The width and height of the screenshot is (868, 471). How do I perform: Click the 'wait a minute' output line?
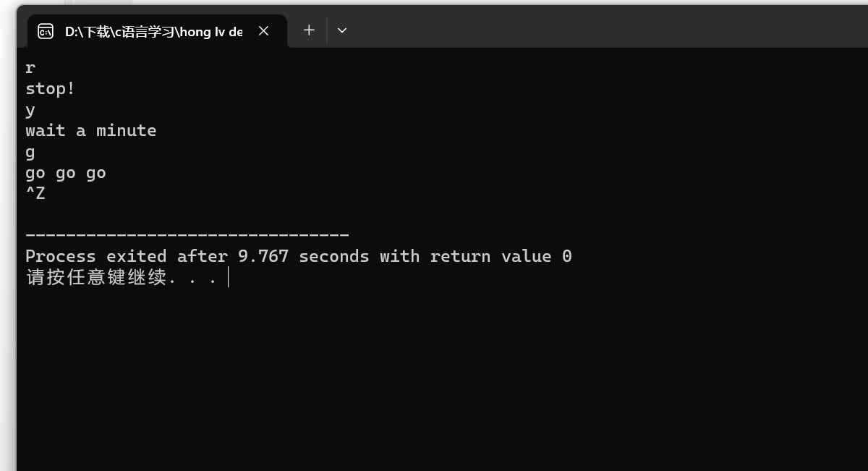[90, 131]
